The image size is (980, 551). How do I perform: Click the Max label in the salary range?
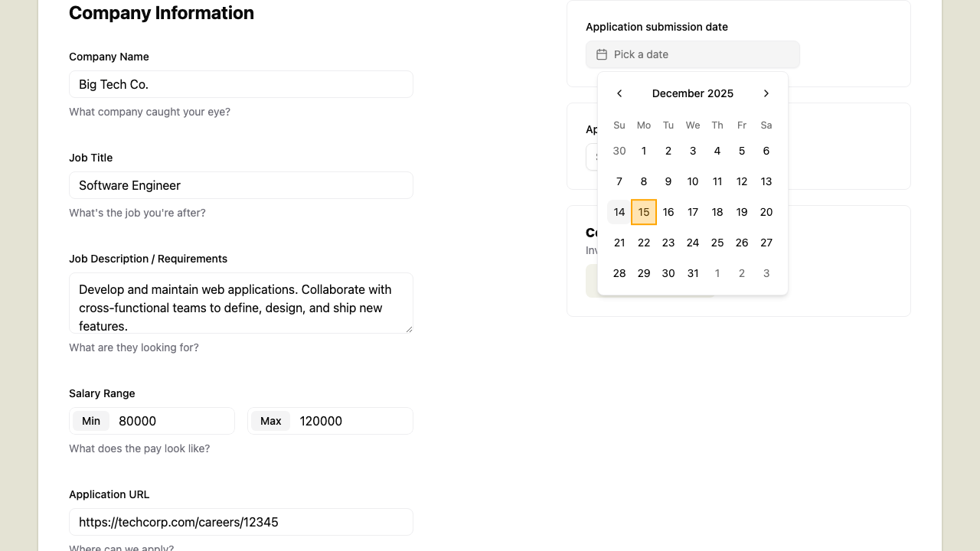click(270, 421)
